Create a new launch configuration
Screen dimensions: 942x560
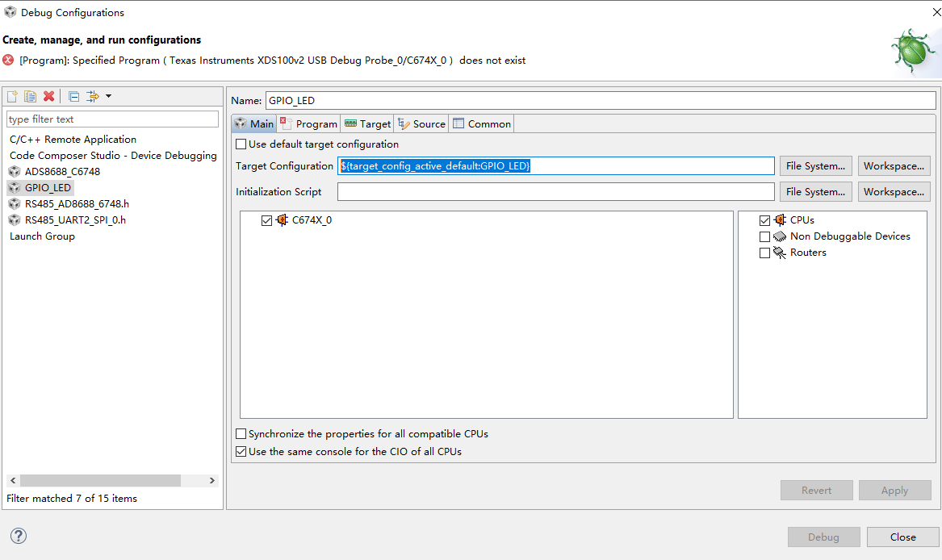tap(12, 96)
